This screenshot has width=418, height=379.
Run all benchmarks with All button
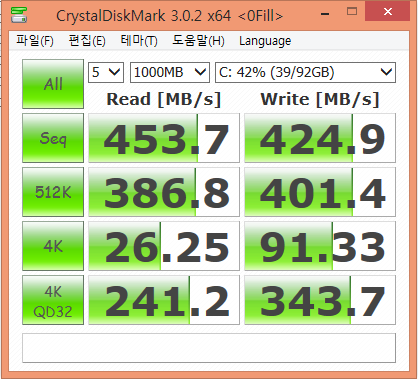coord(53,84)
